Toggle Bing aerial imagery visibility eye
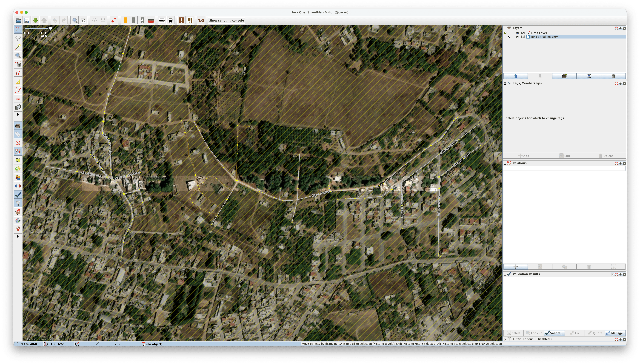This screenshot has height=364, width=640. [517, 37]
